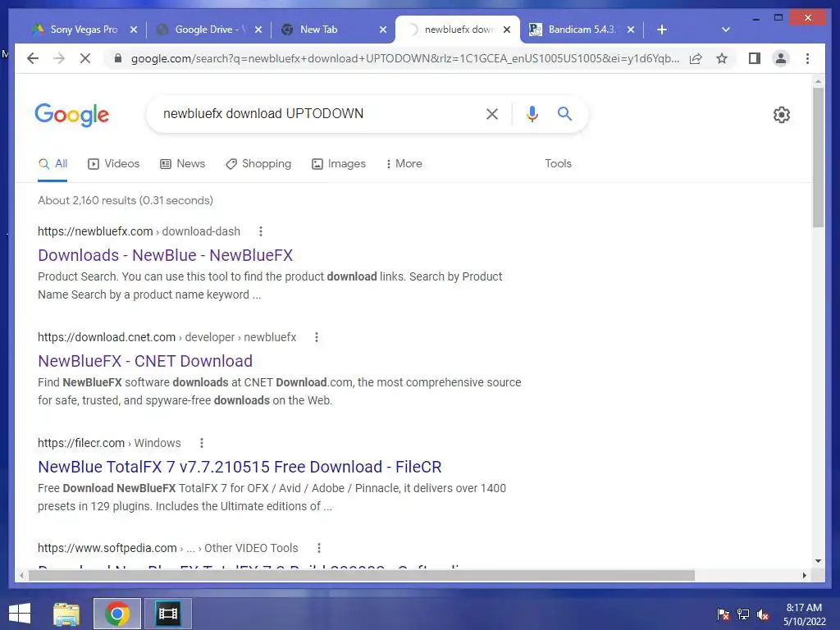This screenshot has height=630, width=840.
Task: Close the Sony Vegas Pro tab
Action: (x=134, y=30)
